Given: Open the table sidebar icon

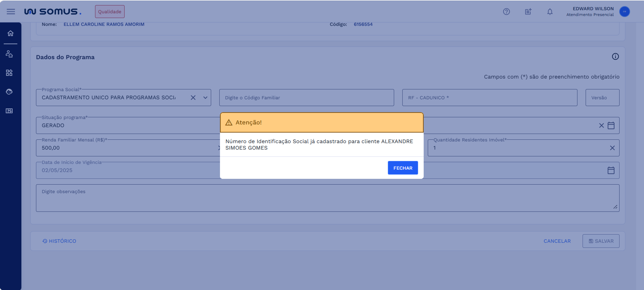Looking at the screenshot, I should point(9,111).
